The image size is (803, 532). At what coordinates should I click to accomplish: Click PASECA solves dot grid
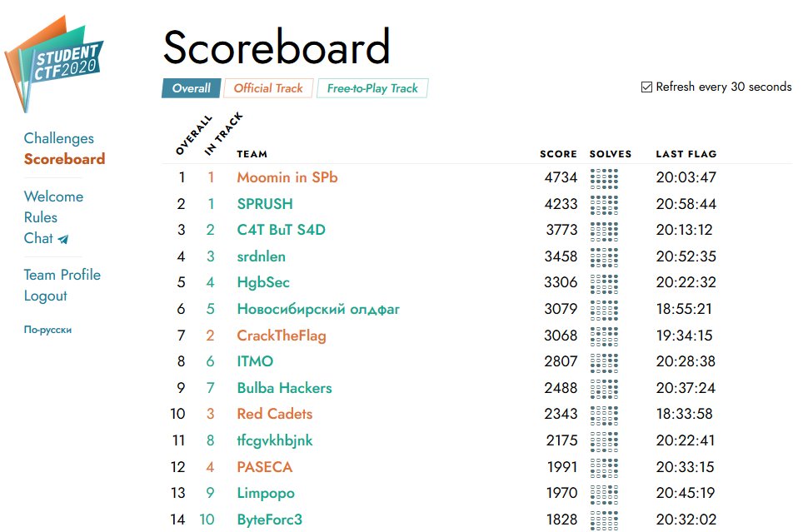pos(604,468)
